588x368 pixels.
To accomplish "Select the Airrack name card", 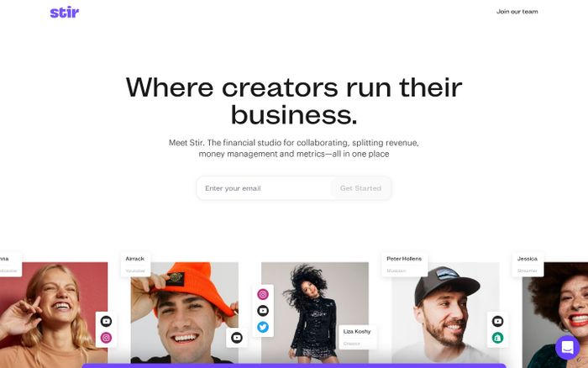I will pos(135,265).
